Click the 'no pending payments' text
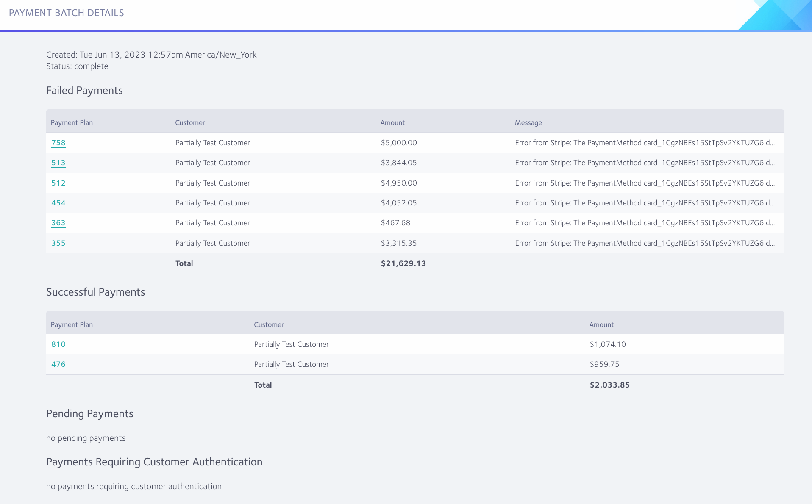812x504 pixels. pyautogui.click(x=86, y=438)
